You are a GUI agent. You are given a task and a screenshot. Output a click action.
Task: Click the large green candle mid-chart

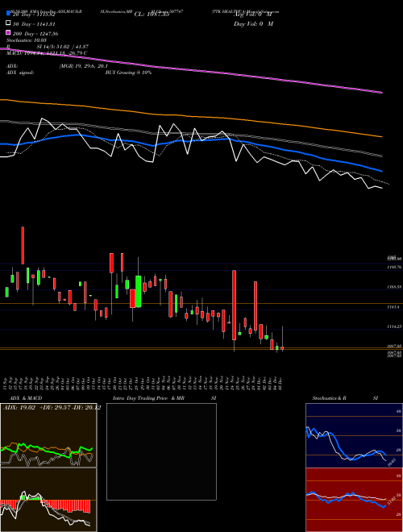[x=139, y=292]
